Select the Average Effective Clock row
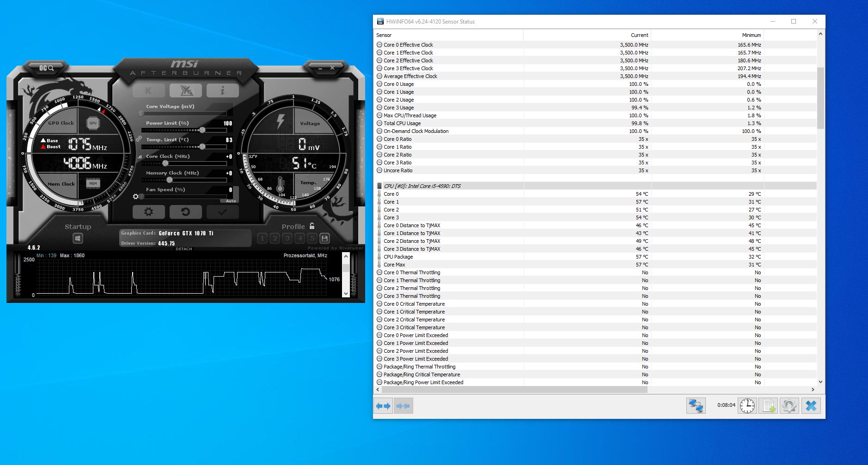 [595, 76]
